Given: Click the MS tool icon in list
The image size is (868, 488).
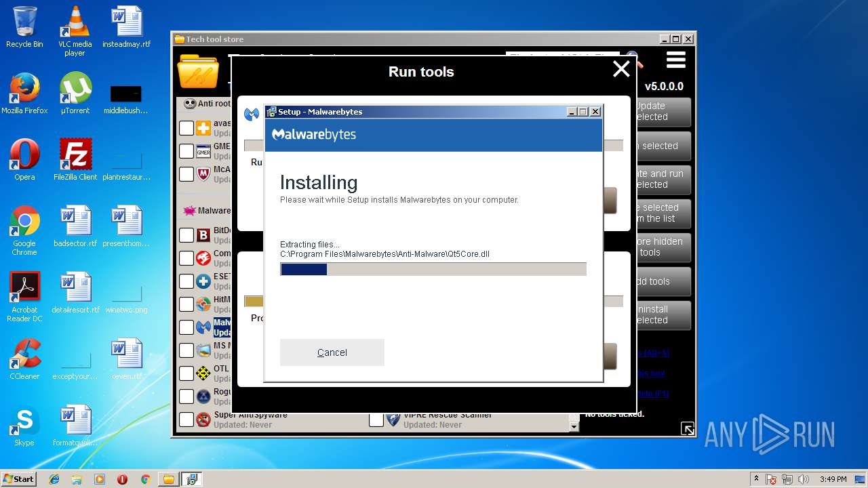Looking at the screenshot, I should (203, 350).
